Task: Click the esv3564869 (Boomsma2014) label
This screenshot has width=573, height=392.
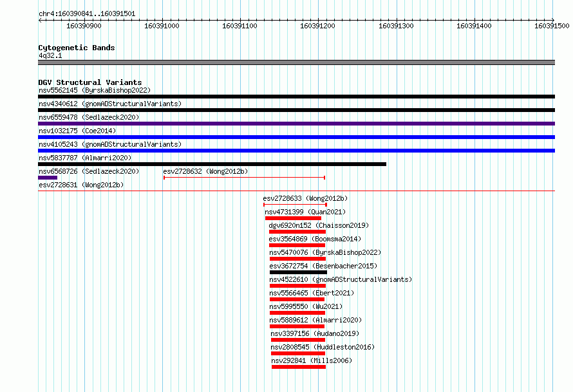Action: click(x=315, y=239)
